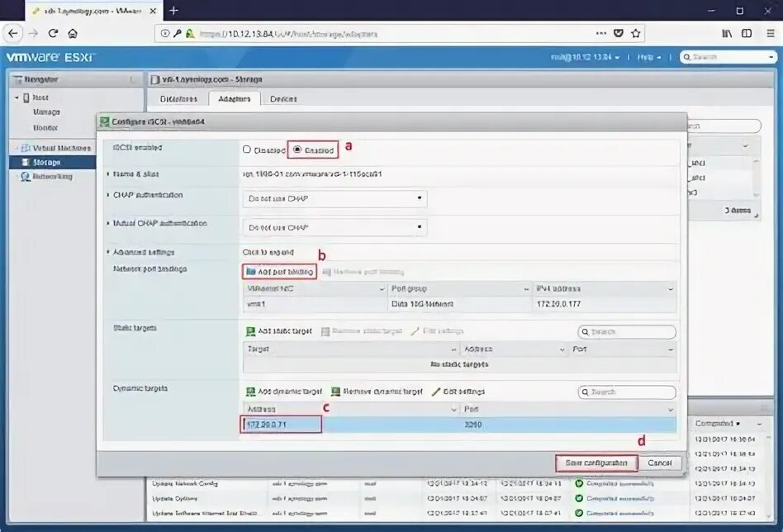The image size is (783, 532).
Task: Switch to the Devices tab
Action: (x=283, y=99)
